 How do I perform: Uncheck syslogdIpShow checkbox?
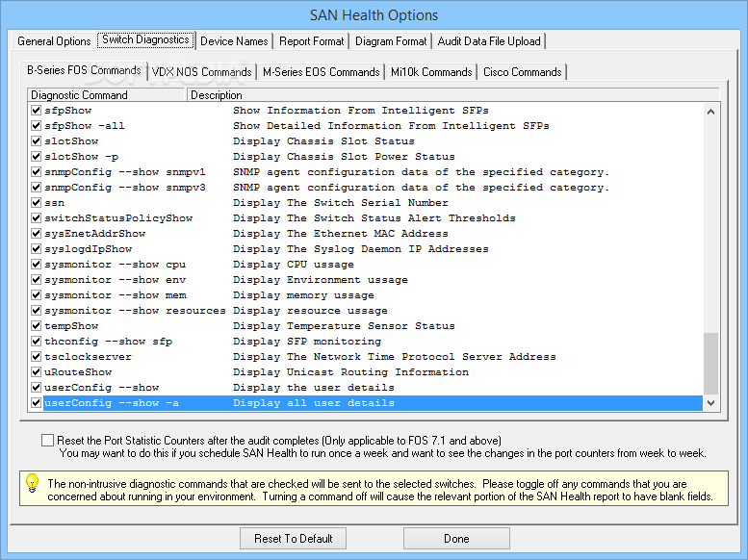[36, 249]
